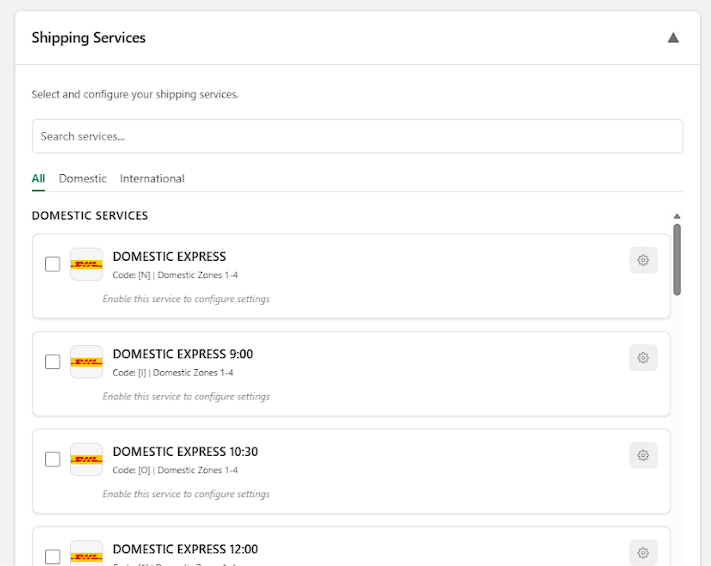Focus the Search services input field
Viewport: 711px width, 566px height.
click(x=357, y=136)
